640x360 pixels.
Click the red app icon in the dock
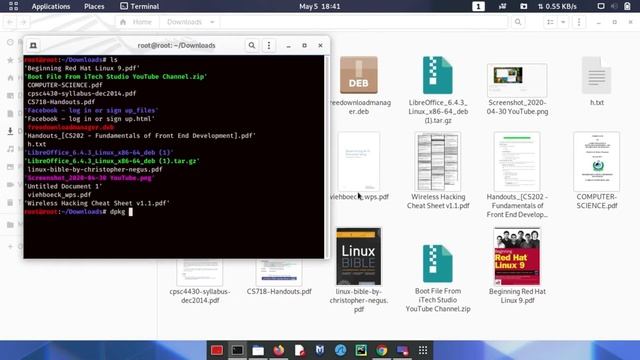(217, 350)
